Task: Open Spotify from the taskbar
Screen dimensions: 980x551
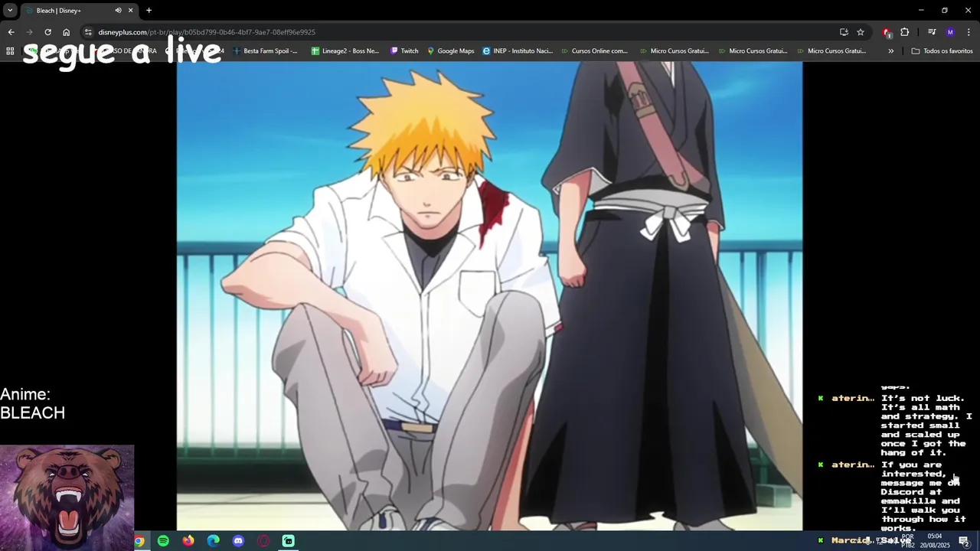Action: (x=163, y=541)
